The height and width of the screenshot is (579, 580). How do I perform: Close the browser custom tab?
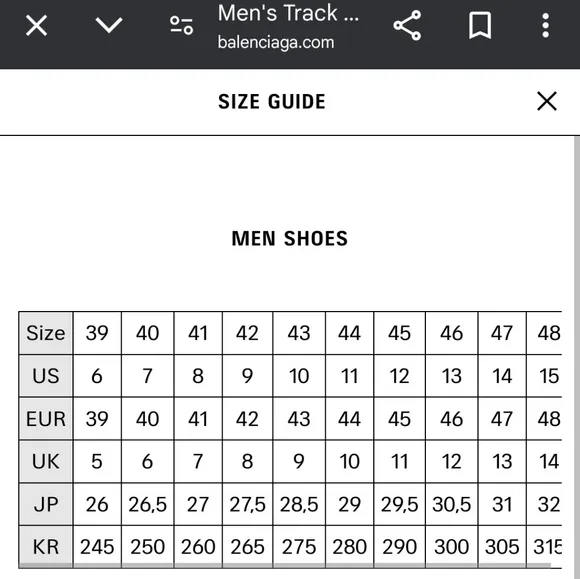click(x=36, y=26)
